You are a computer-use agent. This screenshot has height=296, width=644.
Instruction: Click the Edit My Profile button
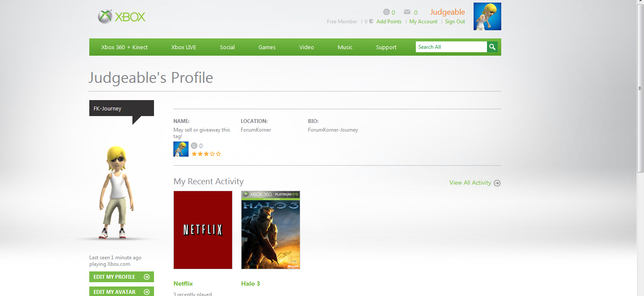(x=122, y=277)
